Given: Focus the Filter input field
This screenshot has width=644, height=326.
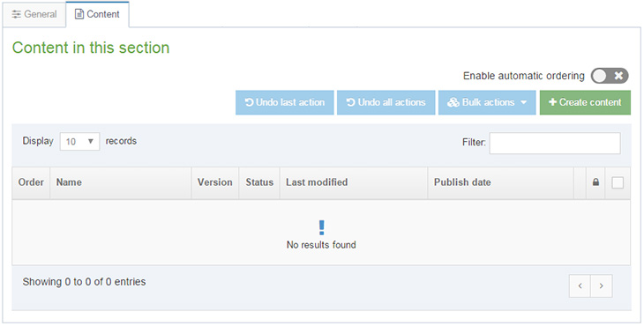Looking at the screenshot, I should pos(555,143).
